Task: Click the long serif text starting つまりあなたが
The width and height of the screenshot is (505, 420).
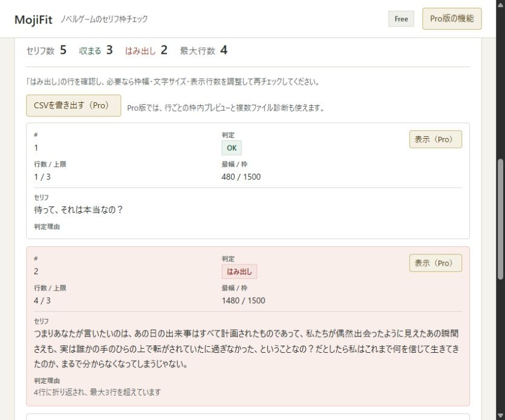Action: coord(247,349)
